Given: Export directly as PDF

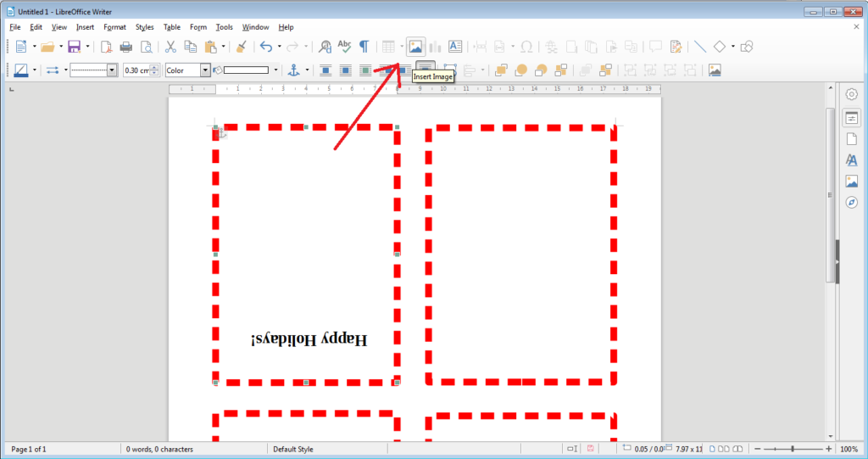Looking at the screenshot, I should pyautogui.click(x=106, y=47).
